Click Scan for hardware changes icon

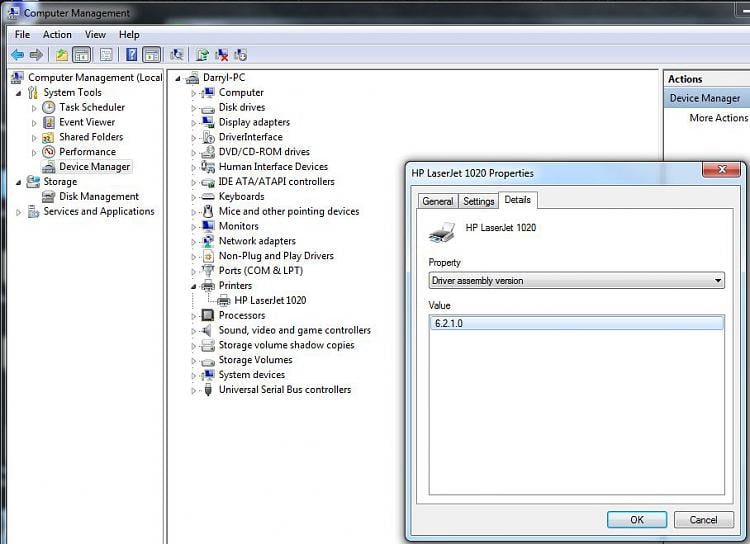[176, 55]
